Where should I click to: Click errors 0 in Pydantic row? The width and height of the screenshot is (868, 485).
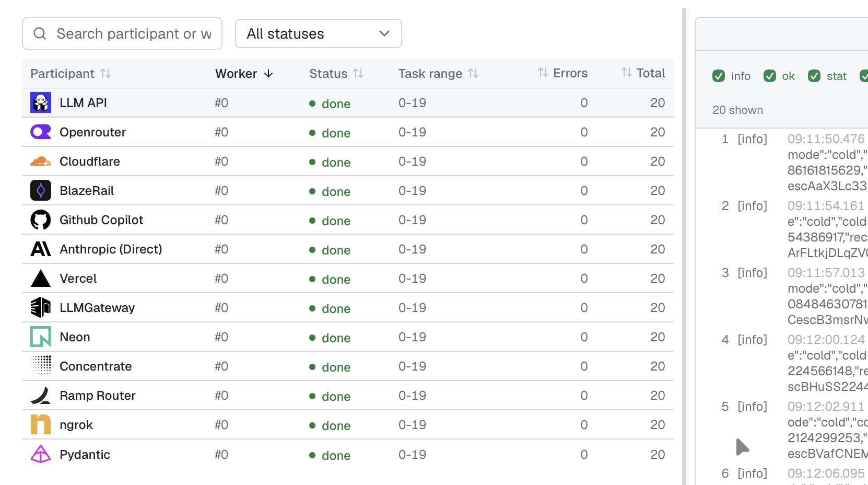tap(584, 455)
